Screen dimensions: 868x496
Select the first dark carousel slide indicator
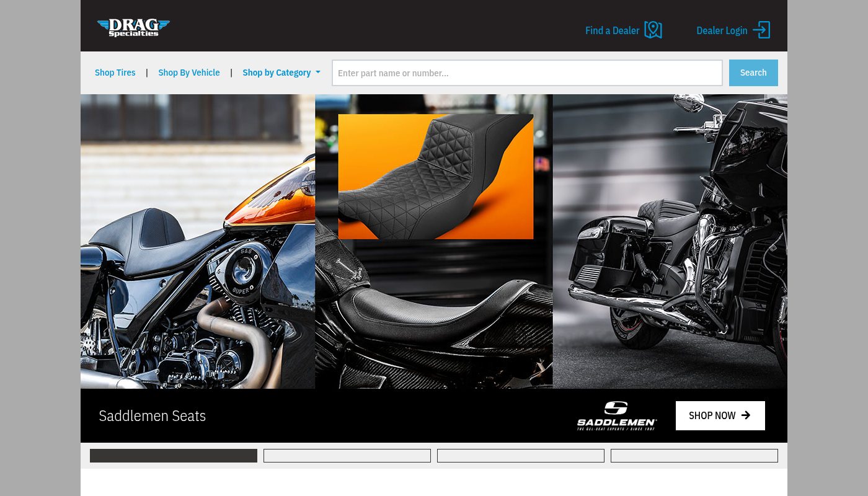click(174, 456)
